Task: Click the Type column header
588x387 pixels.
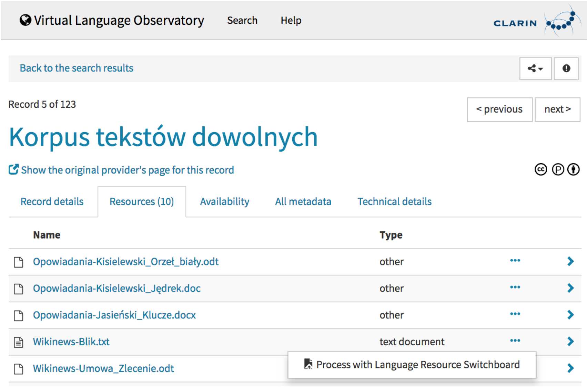Action: point(391,235)
